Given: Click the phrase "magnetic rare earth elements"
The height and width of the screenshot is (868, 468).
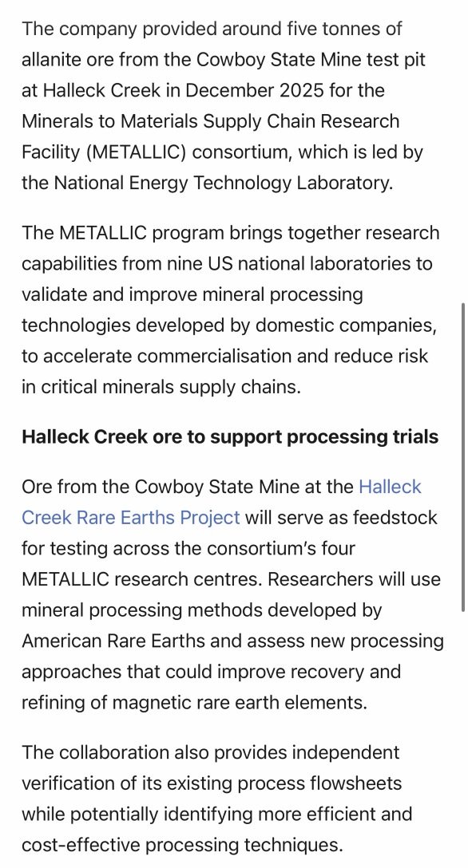Looking at the screenshot, I should coord(236,703).
